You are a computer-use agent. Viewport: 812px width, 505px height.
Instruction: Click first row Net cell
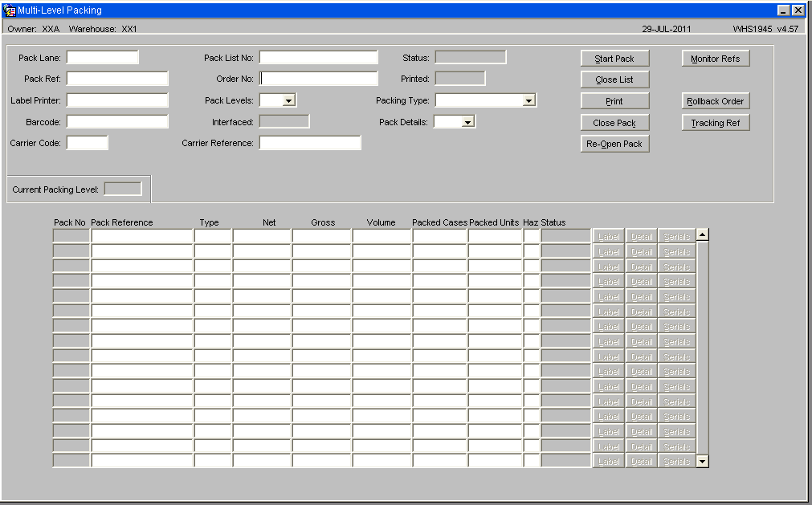point(262,237)
